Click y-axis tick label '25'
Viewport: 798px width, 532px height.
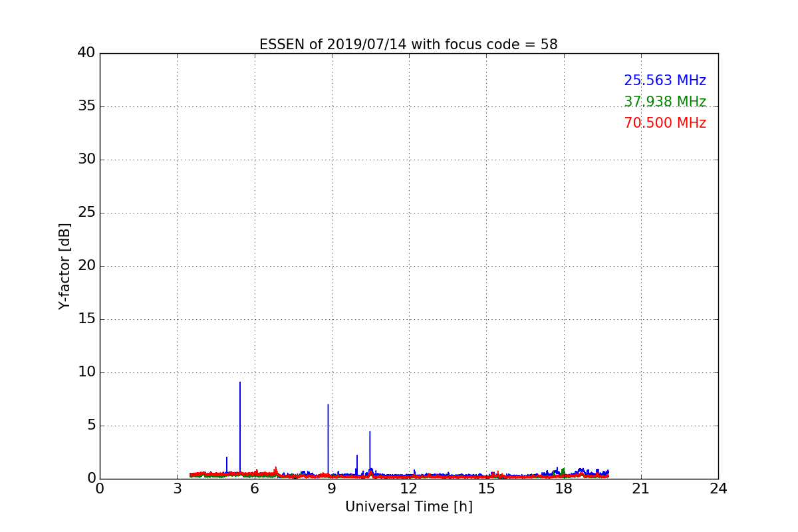tap(86, 212)
